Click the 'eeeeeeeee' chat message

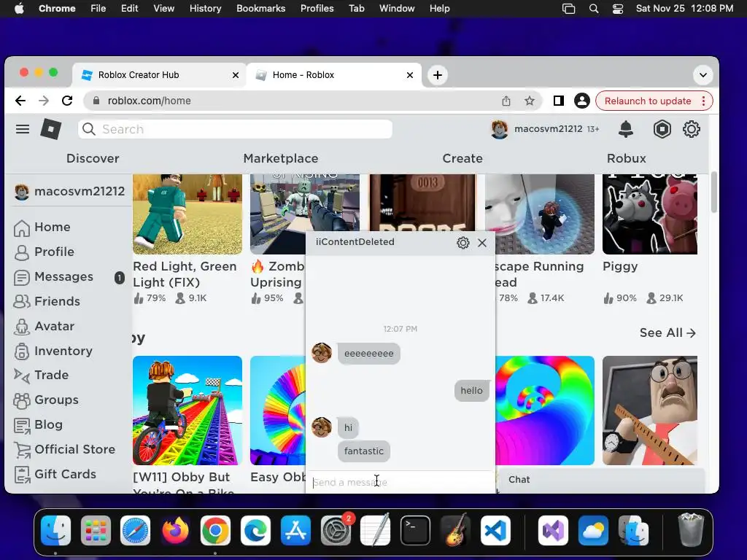[368, 354]
